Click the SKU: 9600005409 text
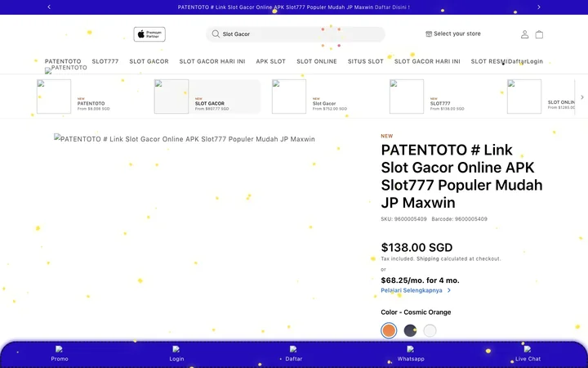 click(403, 219)
